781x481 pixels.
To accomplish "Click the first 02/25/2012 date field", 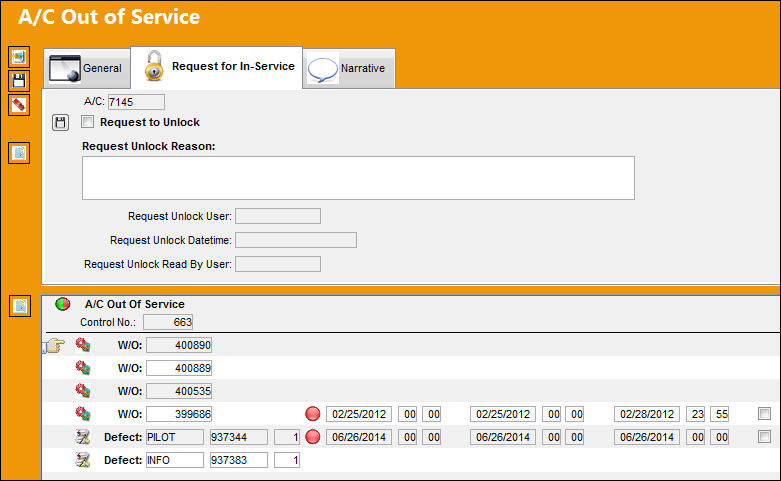I will pyautogui.click(x=359, y=414).
